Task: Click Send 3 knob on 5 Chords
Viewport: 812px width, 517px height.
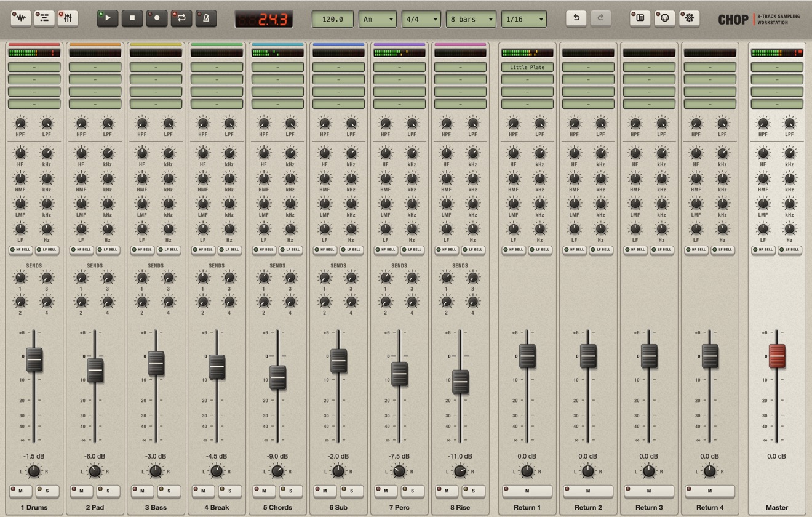Action: (x=290, y=278)
